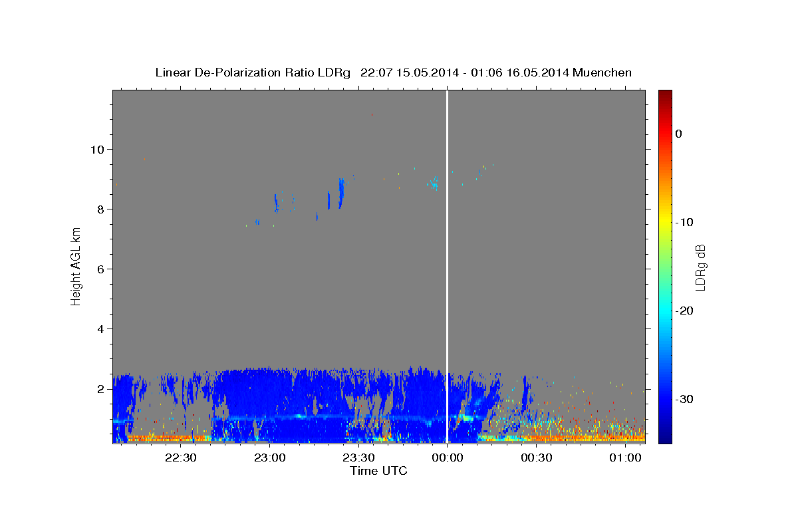Click the colorbar value -20

click(x=684, y=311)
